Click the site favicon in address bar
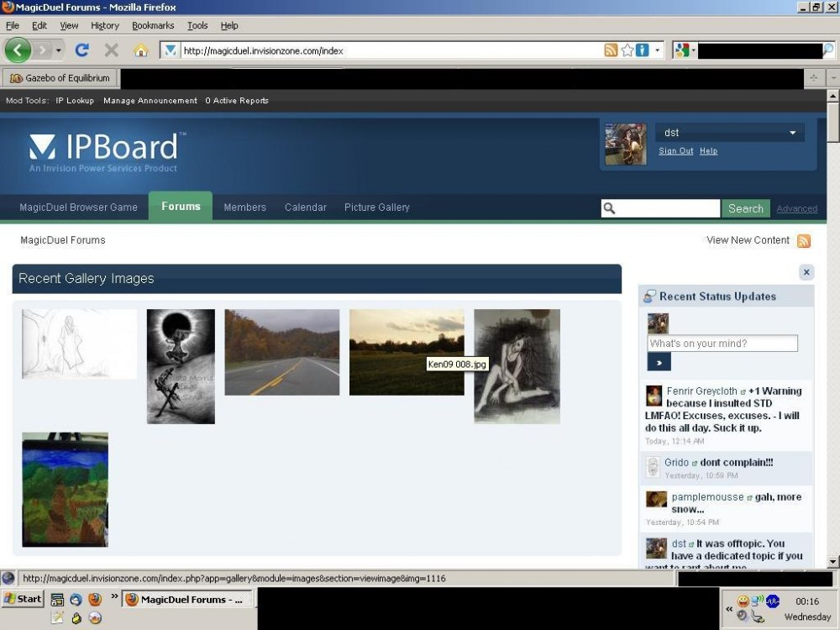The image size is (840, 630). (171, 50)
